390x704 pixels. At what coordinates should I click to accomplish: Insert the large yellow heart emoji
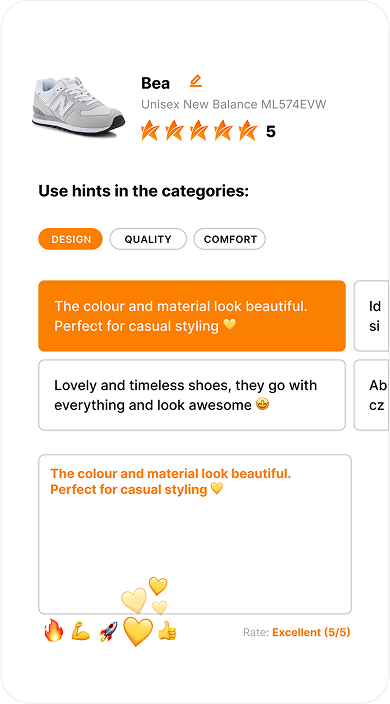138,631
